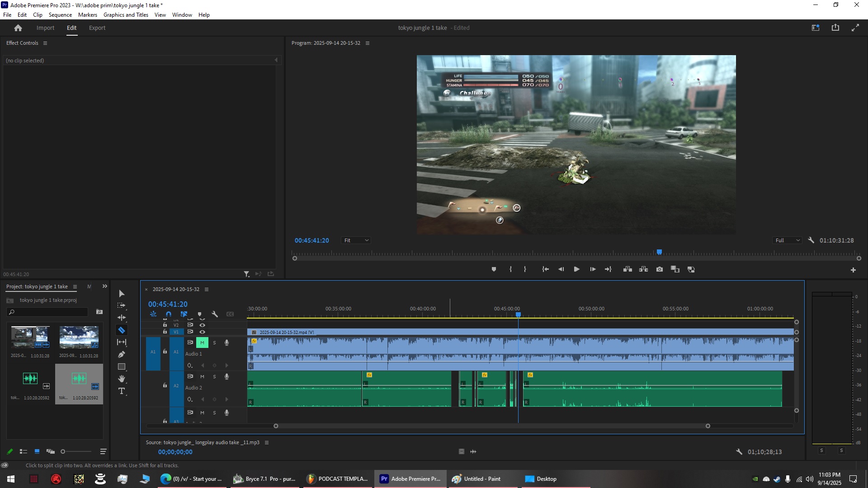This screenshot has height=488, width=868.
Task: Select the Track Select Forward tool
Action: tap(122, 306)
